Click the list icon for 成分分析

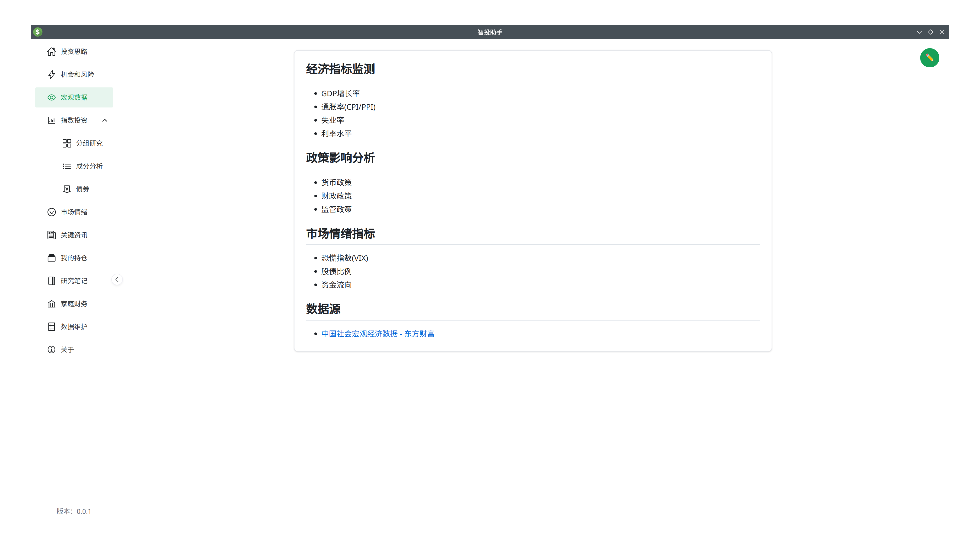pos(67,166)
